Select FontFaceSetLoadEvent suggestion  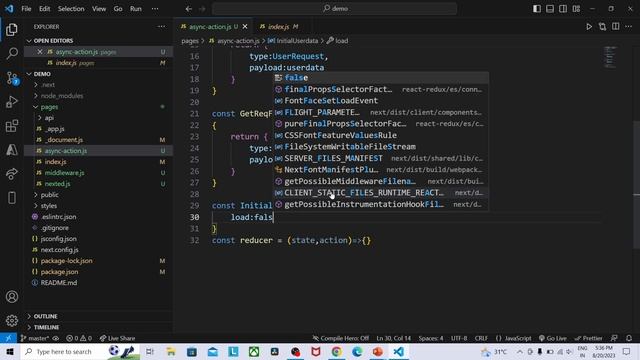tap(380, 101)
